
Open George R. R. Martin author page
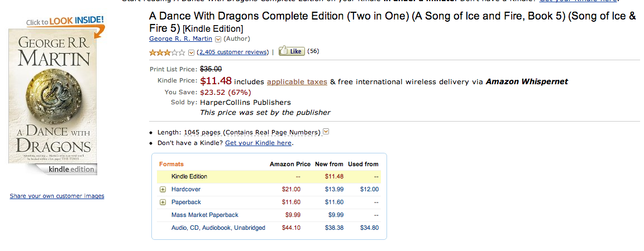(180, 39)
